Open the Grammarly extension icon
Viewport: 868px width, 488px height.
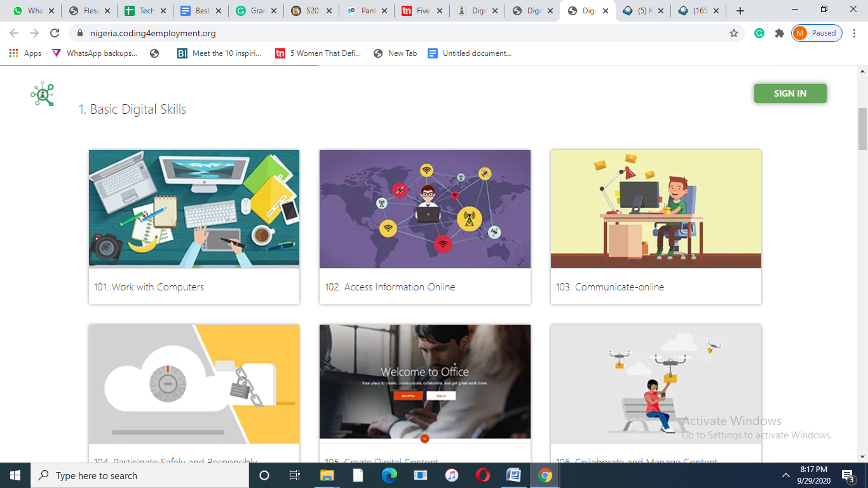click(x=759, y=33)
